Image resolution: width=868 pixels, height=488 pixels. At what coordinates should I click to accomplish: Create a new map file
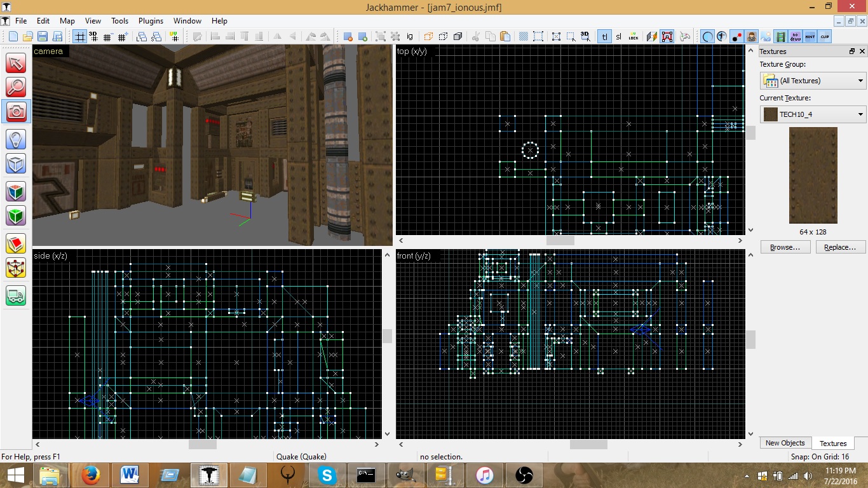pyautogui.click(x=13, y=36)
